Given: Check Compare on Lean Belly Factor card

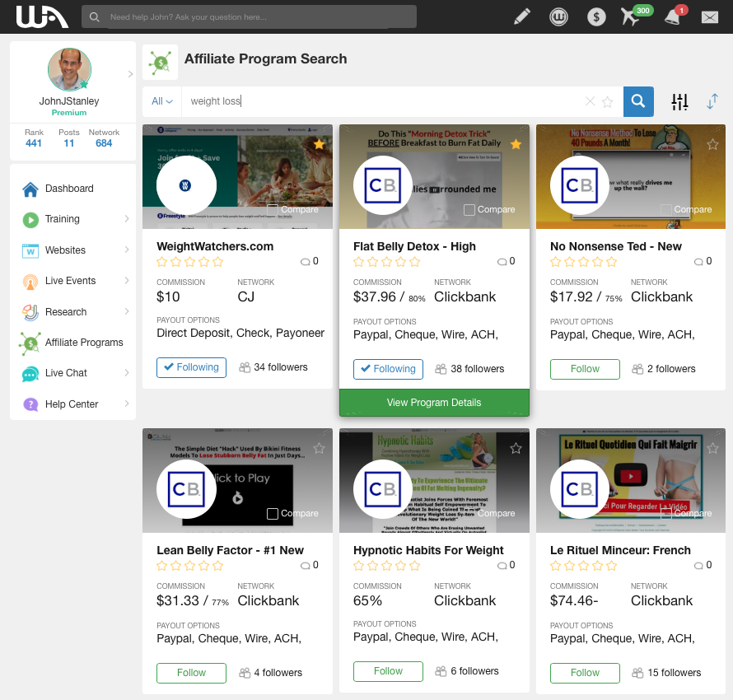Looking at the screenshot, I should pos(273,514).
